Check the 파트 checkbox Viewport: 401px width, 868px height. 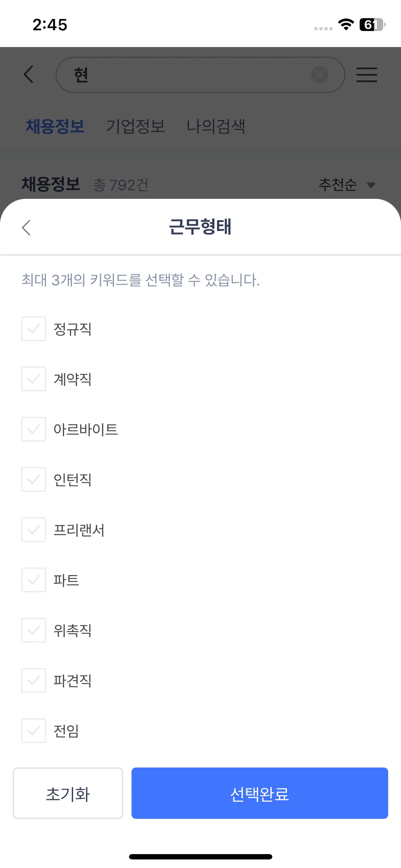coord(34,580)
